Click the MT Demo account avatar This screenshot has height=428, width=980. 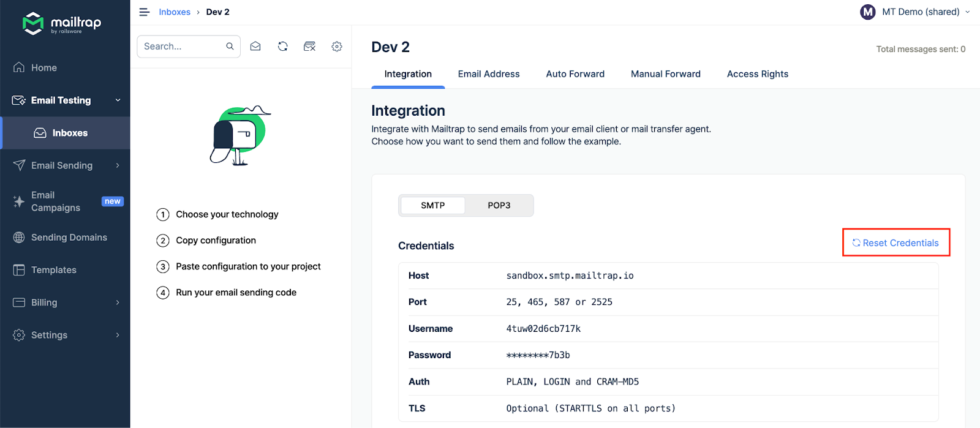tap(868, 12)
